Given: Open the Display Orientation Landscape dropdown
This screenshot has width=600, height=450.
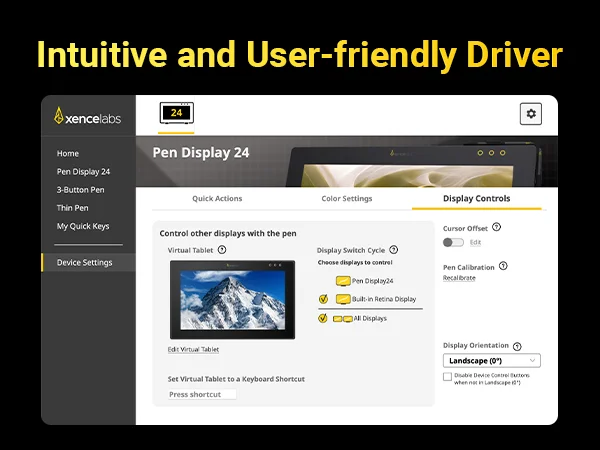Looking at the screenshot, I should coord(492,360).
